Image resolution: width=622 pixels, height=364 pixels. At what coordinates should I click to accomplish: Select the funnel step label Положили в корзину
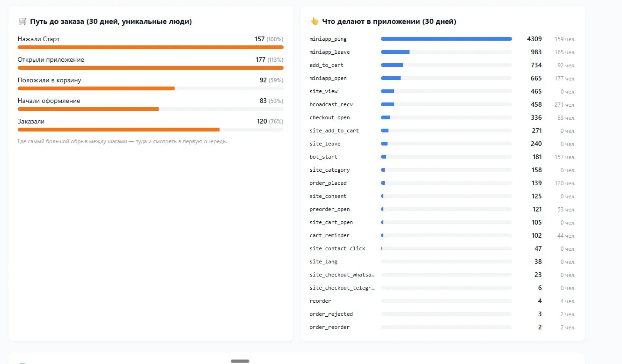pos(50,80)
